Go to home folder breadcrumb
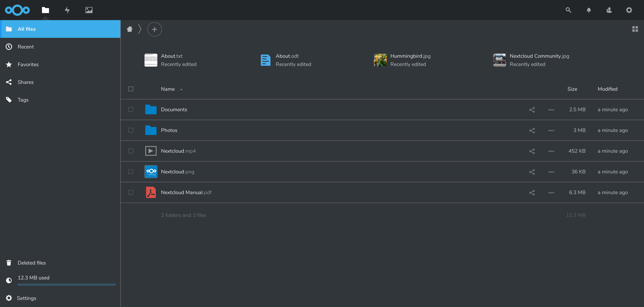Screen dimensions: 644x307 coord(129,29)
